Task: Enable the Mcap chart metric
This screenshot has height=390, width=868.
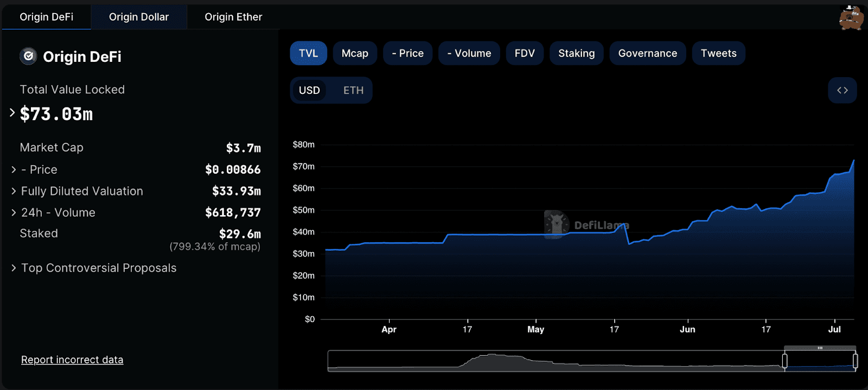Action: 355,53
